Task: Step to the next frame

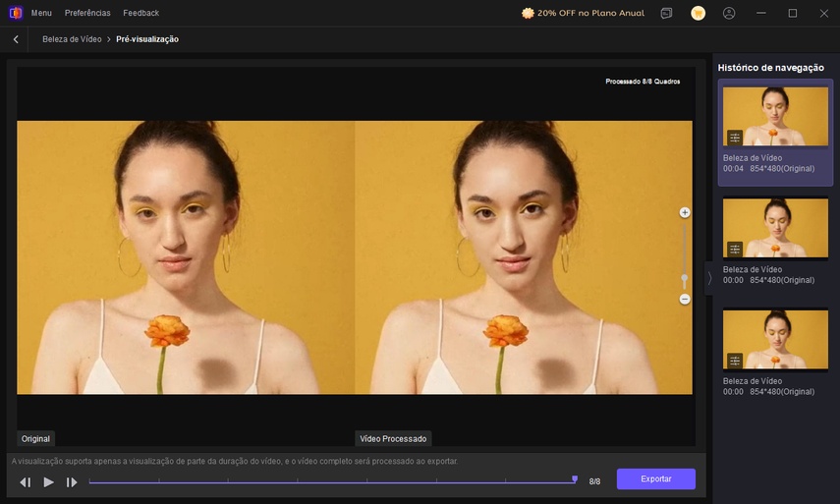Action: pos(72,482)
